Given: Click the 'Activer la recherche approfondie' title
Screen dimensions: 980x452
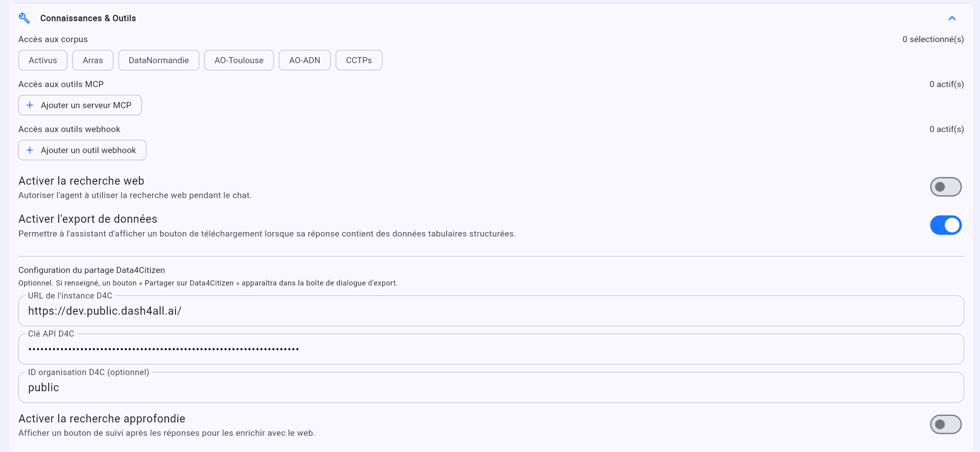Looking at the screenshot, I should click(x=102, y=419).
